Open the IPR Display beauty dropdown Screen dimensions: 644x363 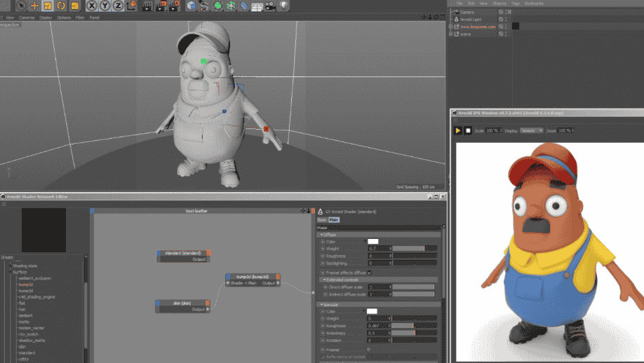click(532, 131)
